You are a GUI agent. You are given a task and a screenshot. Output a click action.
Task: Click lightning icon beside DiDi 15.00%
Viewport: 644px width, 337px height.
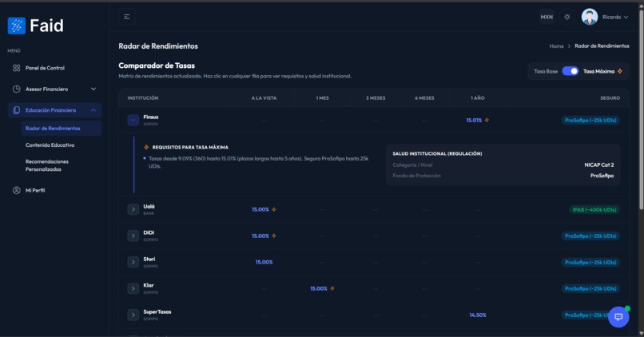coord(274,236)
